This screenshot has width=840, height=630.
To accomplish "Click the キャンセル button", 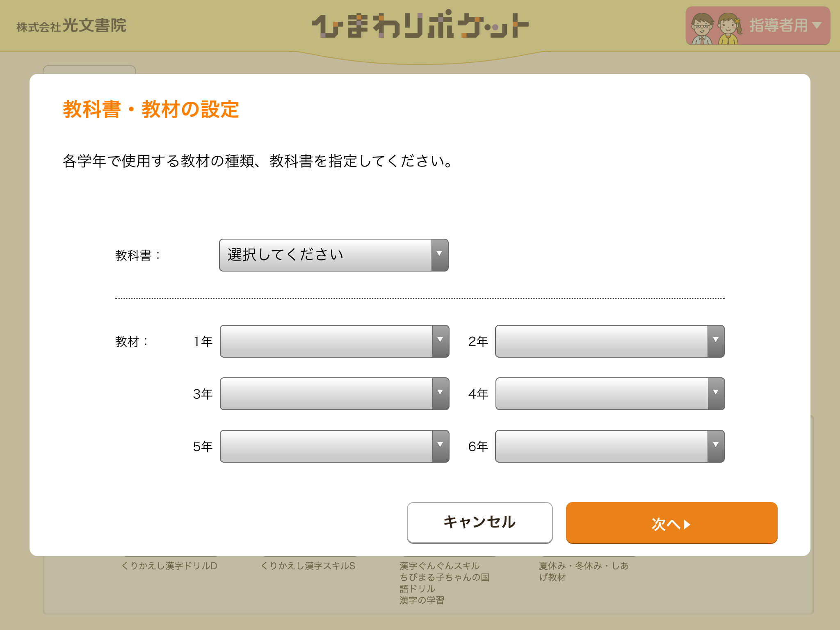I will point(480,523).
